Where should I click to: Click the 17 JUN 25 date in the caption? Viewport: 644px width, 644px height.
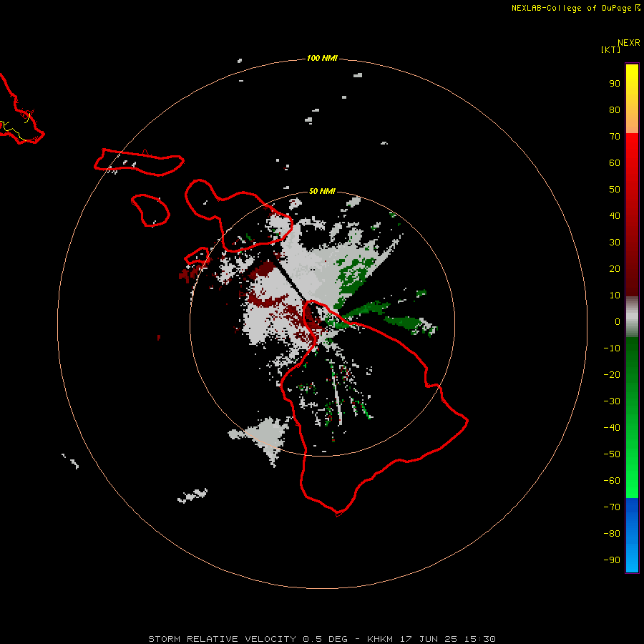pos(429,639)
